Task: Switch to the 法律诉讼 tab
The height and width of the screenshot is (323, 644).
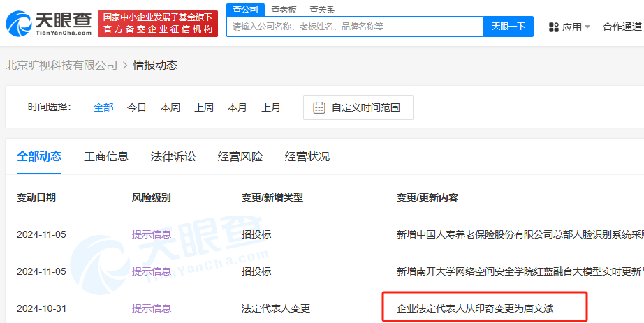Action: click(x=173, y=156)
